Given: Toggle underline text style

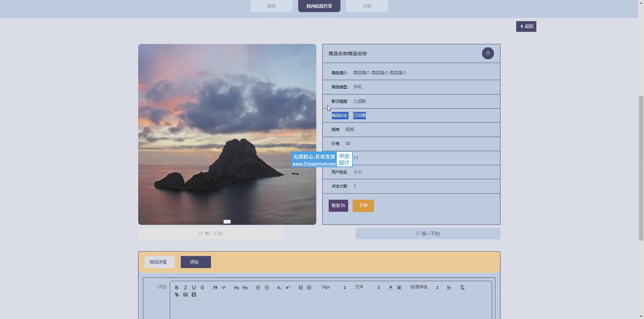Looking at the screenshot, I should coord(194,288).
